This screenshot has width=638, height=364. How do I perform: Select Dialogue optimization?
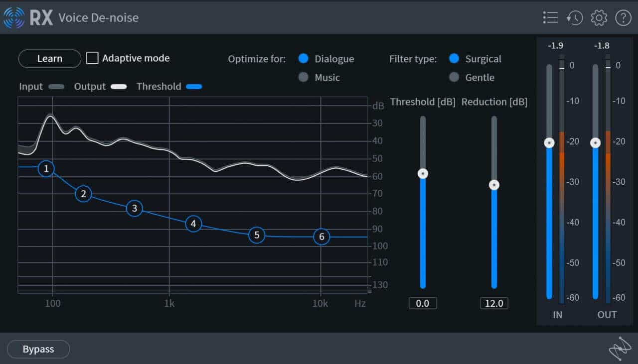click(304, 59)
